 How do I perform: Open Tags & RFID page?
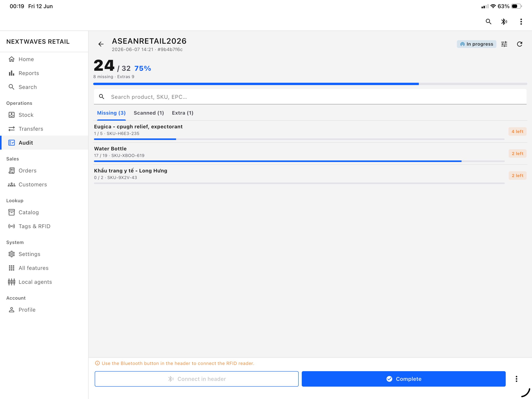pos(44,226)
